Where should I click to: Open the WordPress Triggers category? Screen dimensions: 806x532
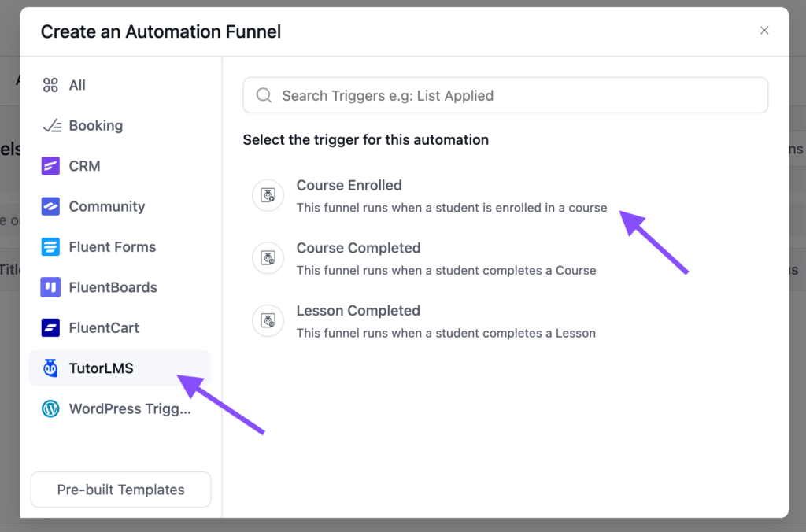click(120, 408)
